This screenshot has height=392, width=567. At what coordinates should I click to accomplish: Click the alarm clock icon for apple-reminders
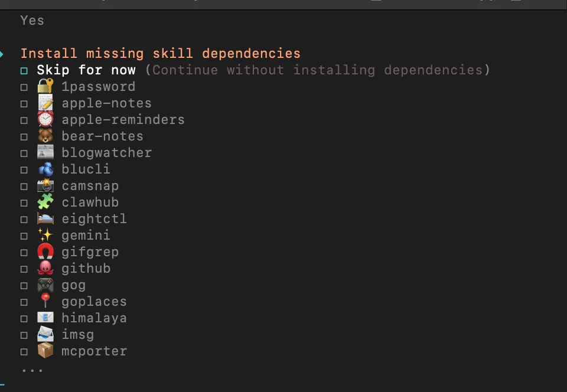[x=45, y=120]
